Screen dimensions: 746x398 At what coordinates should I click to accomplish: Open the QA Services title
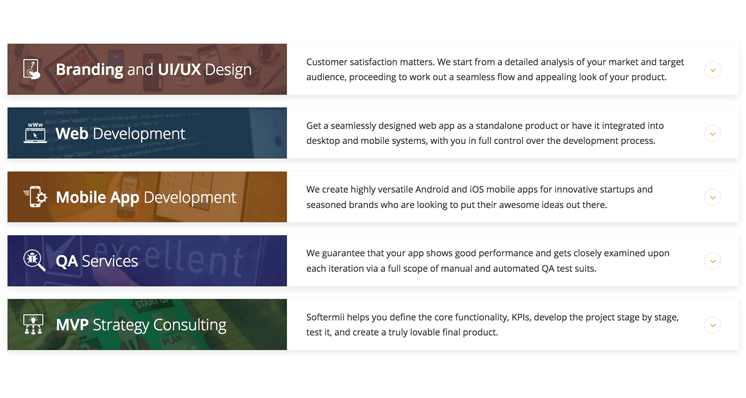pos(97,261)
